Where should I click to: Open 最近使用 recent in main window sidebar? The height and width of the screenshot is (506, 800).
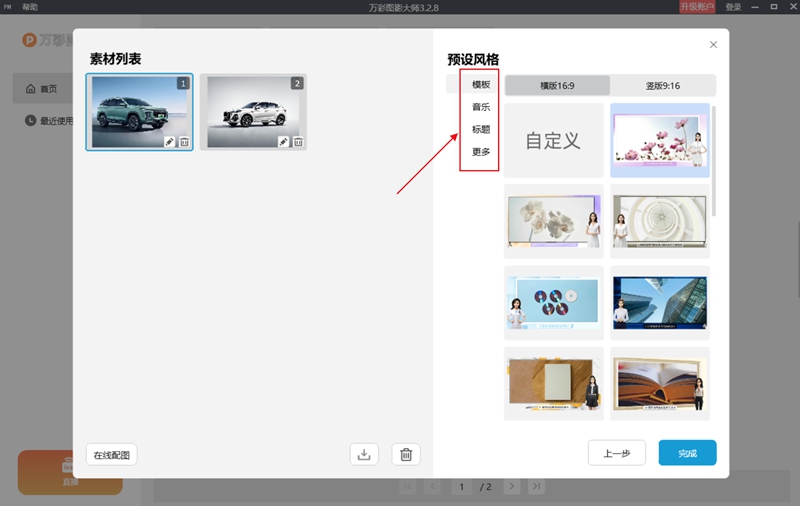tap(49, 121)
